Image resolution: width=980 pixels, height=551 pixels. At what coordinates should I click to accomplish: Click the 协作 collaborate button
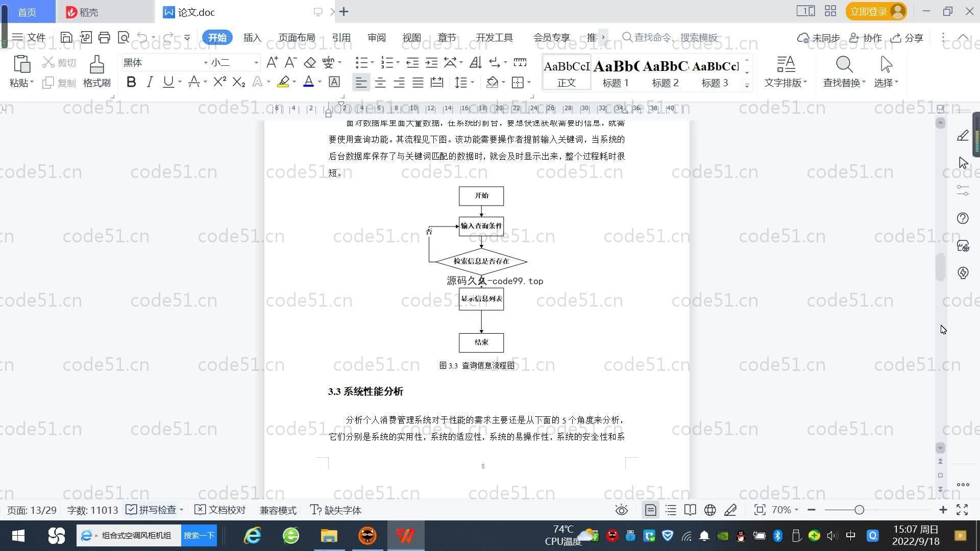866,38
